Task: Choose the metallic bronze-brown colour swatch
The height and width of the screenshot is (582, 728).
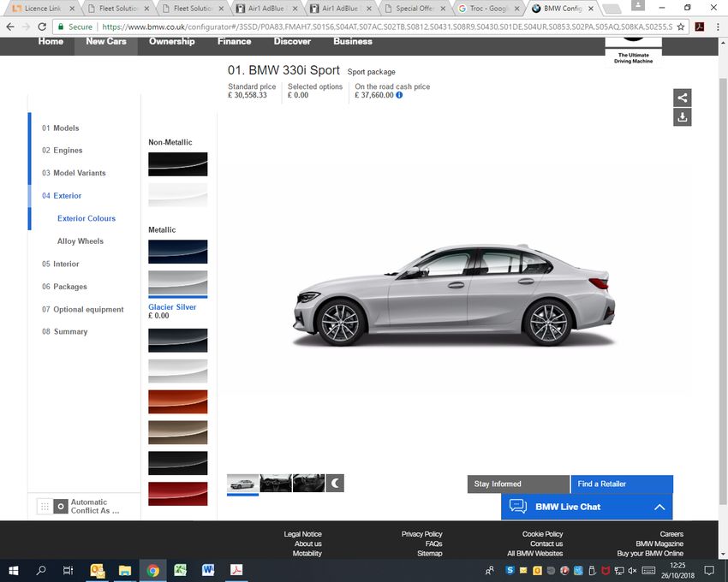Action: (x=178, y=432)
